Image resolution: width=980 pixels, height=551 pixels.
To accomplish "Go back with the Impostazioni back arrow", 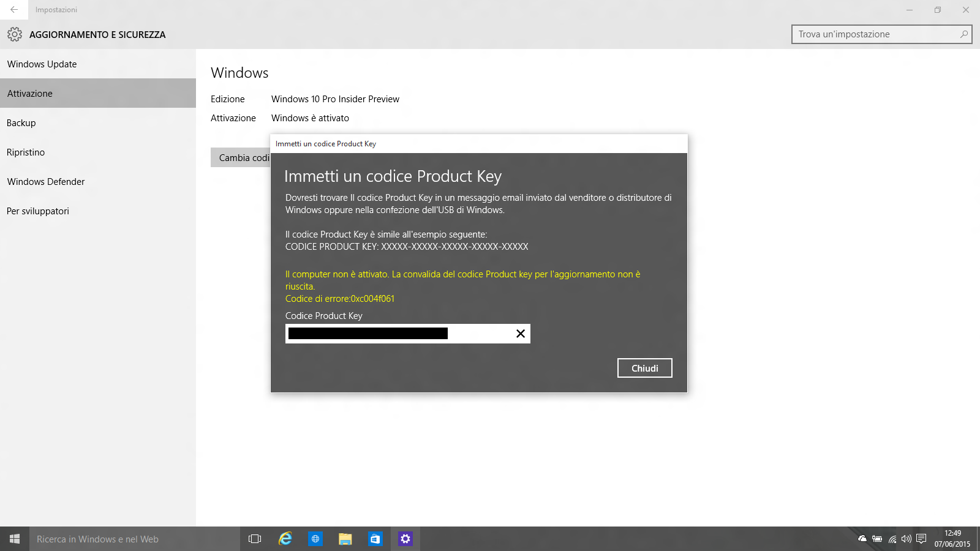I will pyautogui.click(x=13, y=10).
